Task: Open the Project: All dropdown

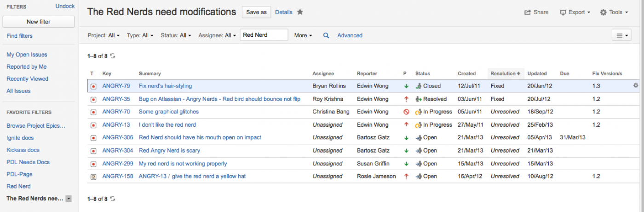Action: 103,35
